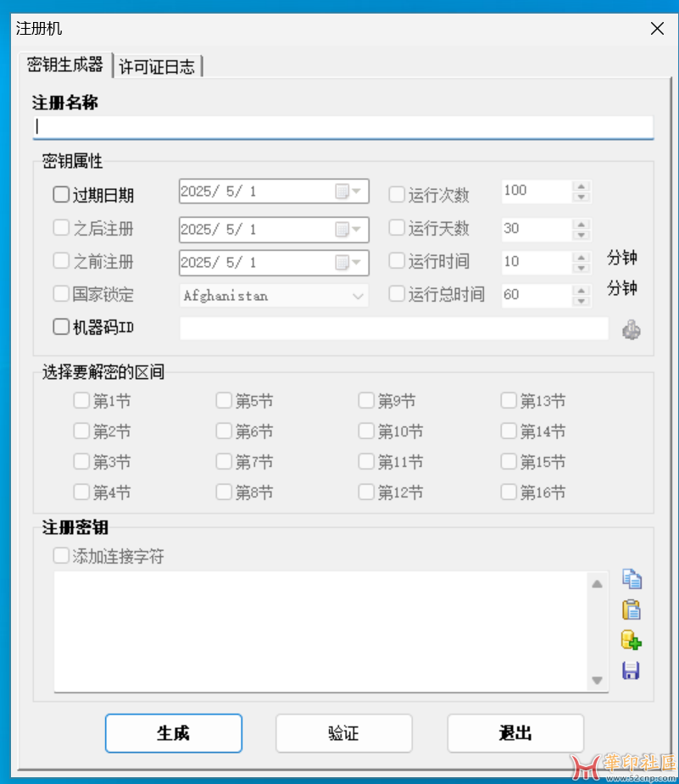Check the 机器码ID checkbox

pos(61,327)
